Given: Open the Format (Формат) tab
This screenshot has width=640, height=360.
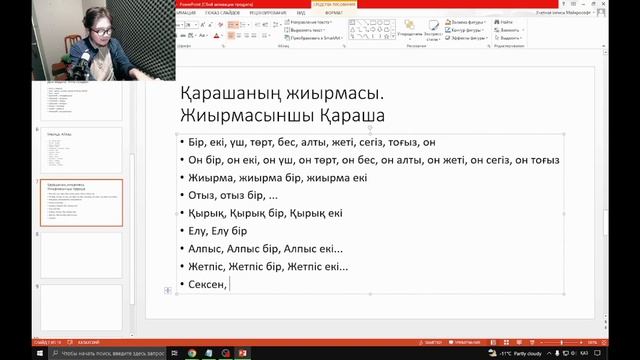Looking at the screenshot, I should pyautogui.click(x=334, y=13).
